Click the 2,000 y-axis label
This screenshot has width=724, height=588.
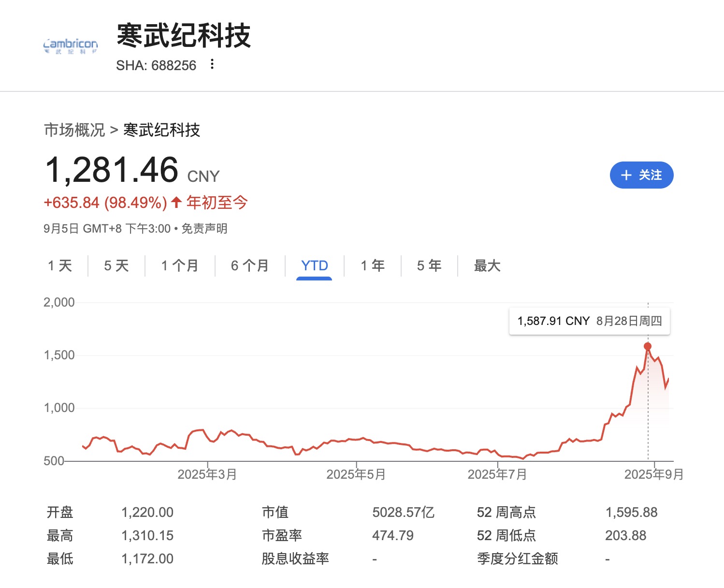[x=59, y=303]
